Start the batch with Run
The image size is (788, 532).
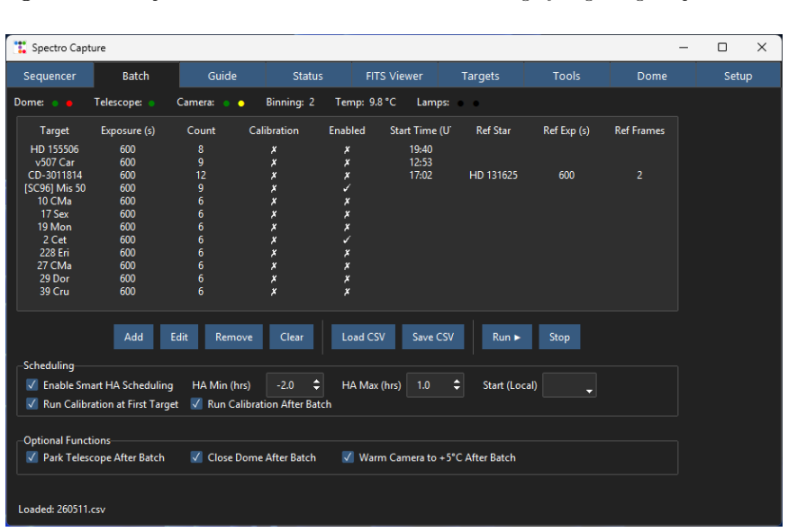point(506,337)
